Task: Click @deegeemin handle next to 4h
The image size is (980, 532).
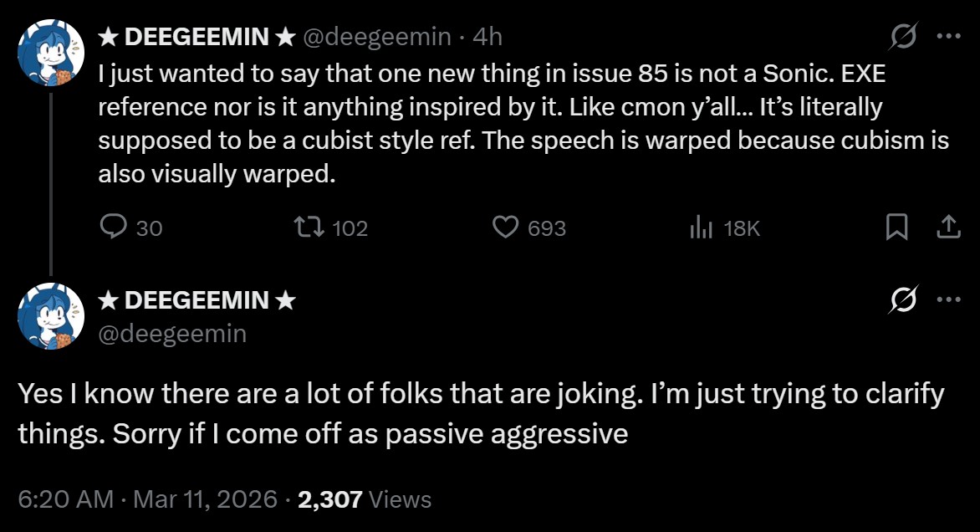Action: (x=375, y=37)
